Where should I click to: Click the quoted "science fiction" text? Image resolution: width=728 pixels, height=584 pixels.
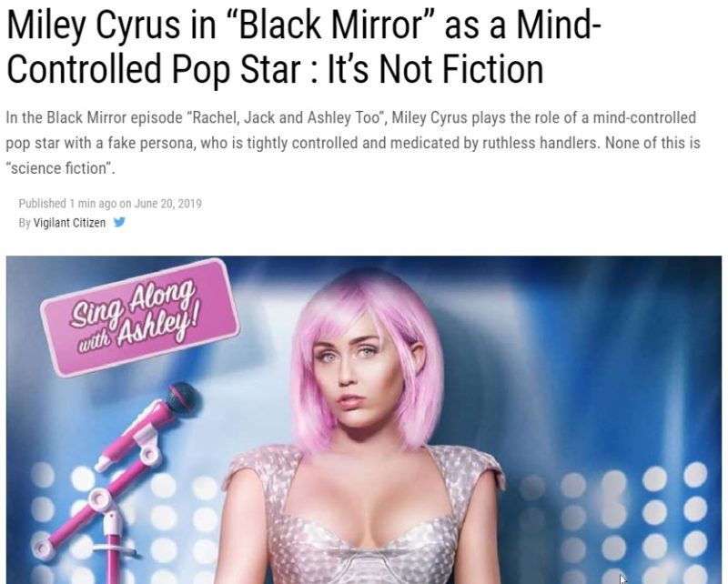point(60,168)
